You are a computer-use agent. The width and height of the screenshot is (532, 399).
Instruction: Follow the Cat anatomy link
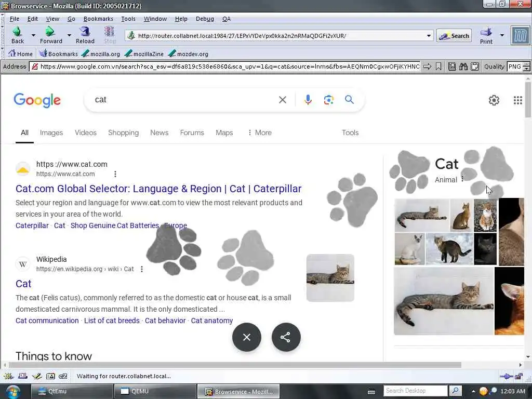[212, 321]
